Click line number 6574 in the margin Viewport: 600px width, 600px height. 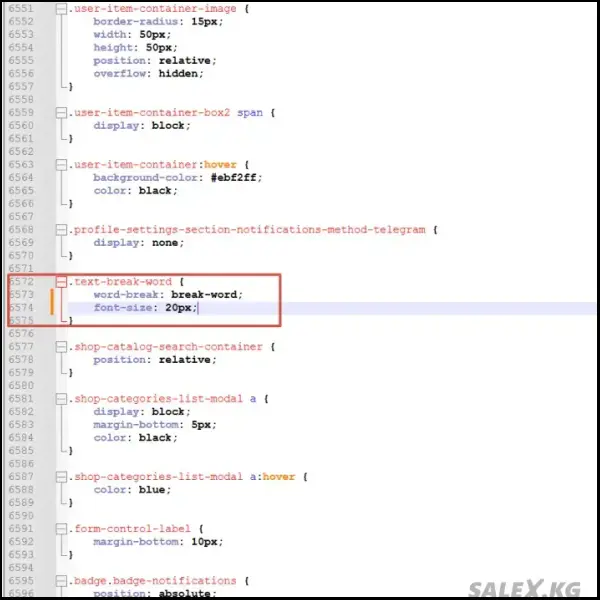(21, 308)
